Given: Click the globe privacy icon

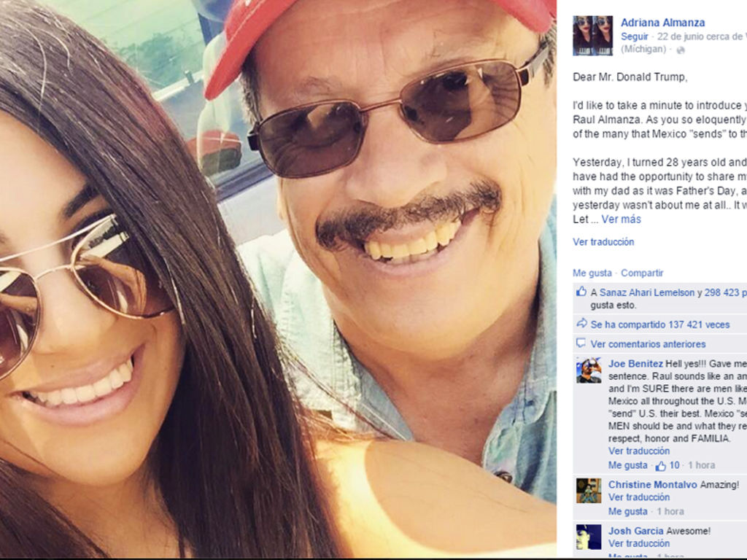Looking at the screenshot, I should click(x=681, y=50).
